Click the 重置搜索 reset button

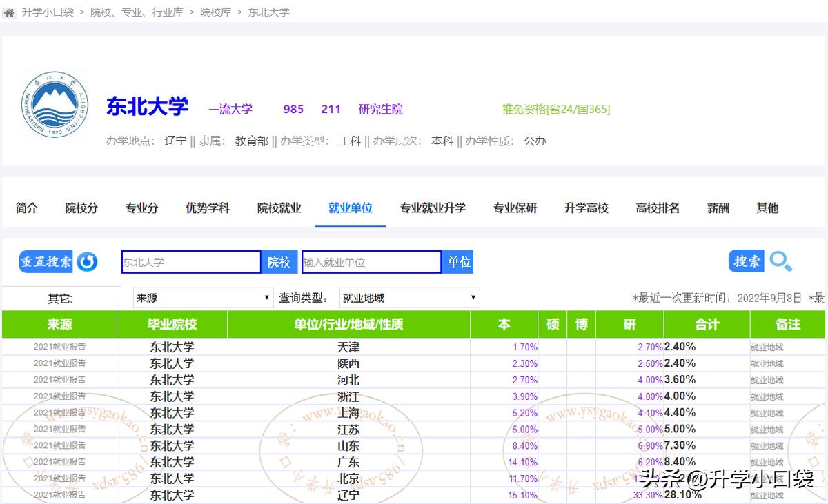point(45,261)
